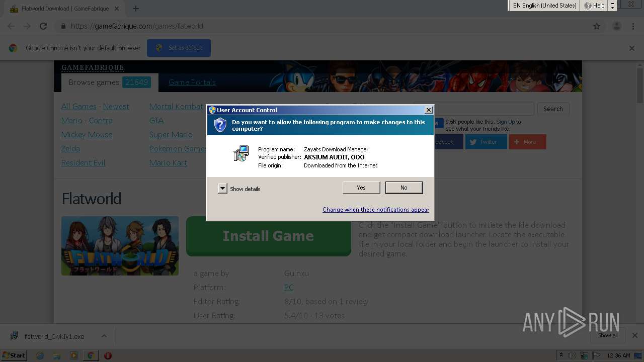This screenshot has height=362, width=644.
Task: Open the Game Portals tab
Action: (x=192, y=82)
